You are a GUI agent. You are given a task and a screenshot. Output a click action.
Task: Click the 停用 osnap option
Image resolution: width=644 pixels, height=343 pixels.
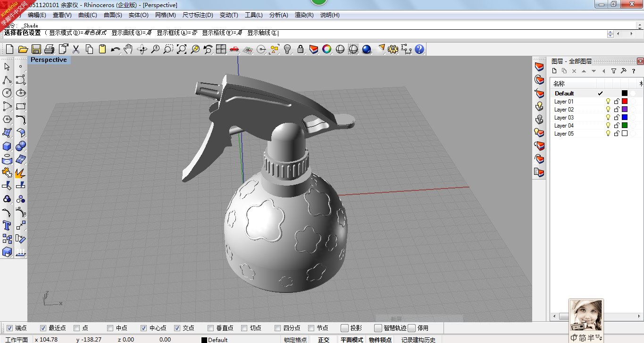click(x=418, y=328)
